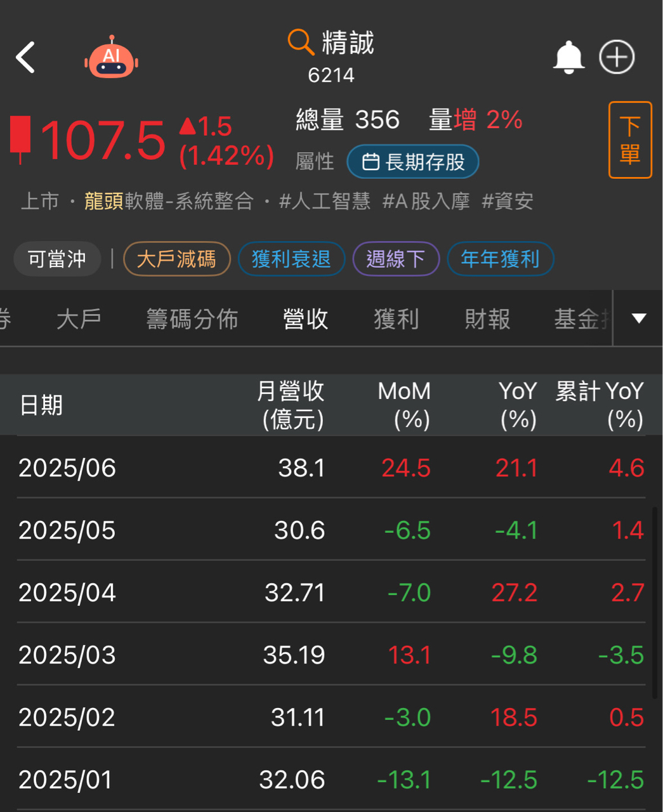Open the AI robot assistant
The height and width of the screenshot is (812, 663).
click(111, 57)
